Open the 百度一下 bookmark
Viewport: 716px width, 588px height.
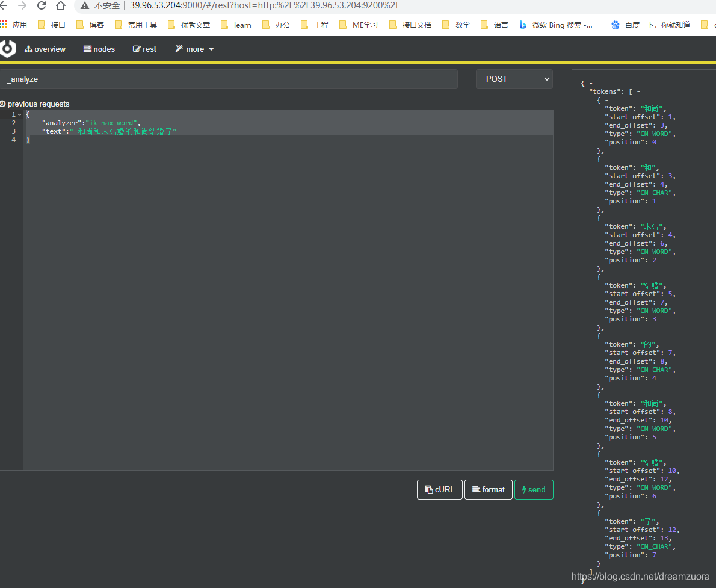pos(650,25)
